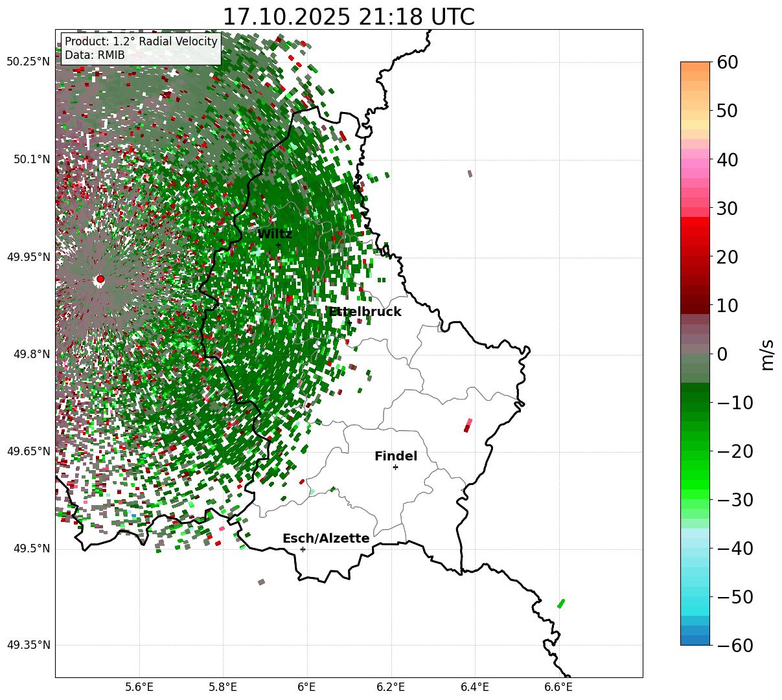Click the colorbar −60 tick label

(x=735, y=645)
